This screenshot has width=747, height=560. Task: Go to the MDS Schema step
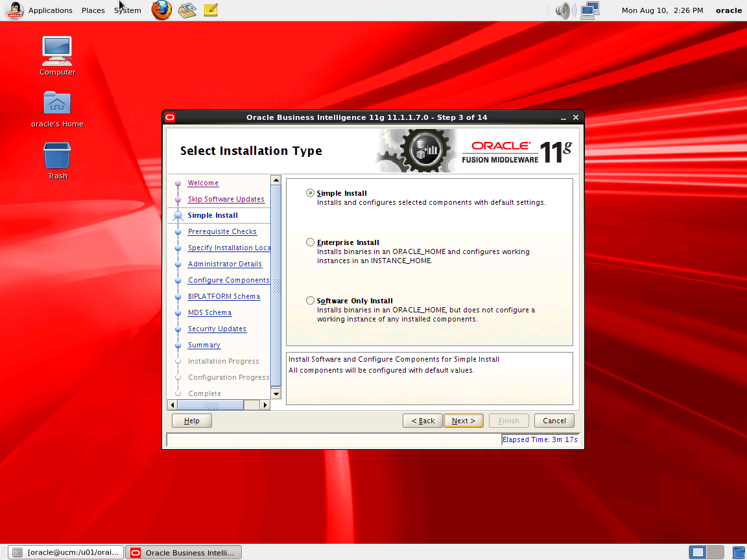point(209,312)
